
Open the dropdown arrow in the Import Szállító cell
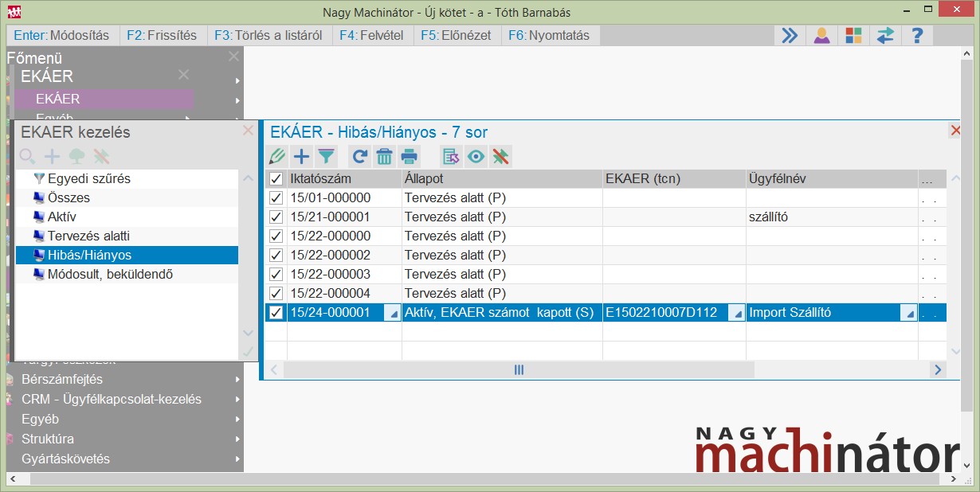(x=908, y=314)
